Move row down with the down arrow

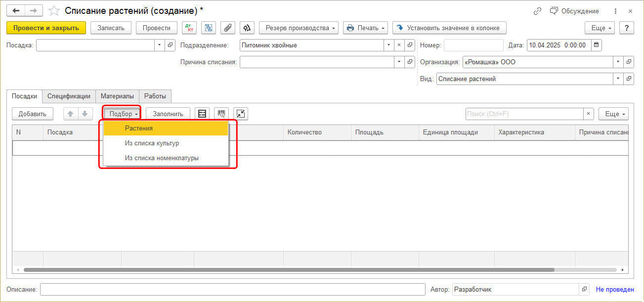coord(85,114)
